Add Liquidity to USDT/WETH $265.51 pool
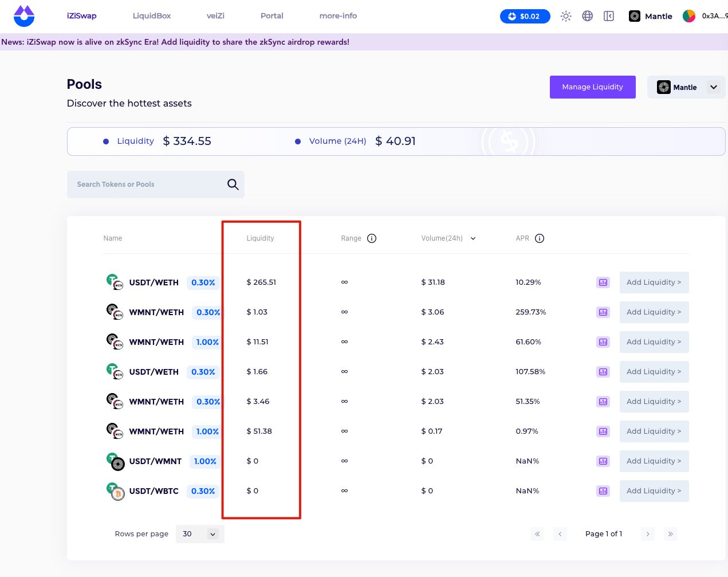The height and width of the screenshot is (577, 728). click(x=654, y=282)
